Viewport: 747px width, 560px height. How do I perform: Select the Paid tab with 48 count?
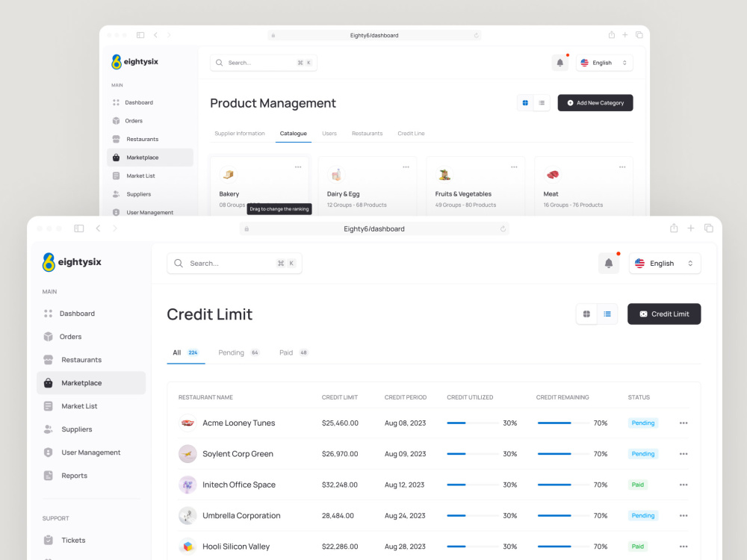[294, 353]
